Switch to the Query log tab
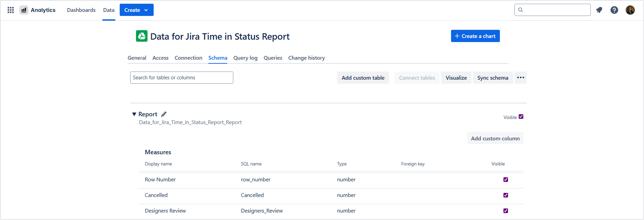 (x=245, y=58)
